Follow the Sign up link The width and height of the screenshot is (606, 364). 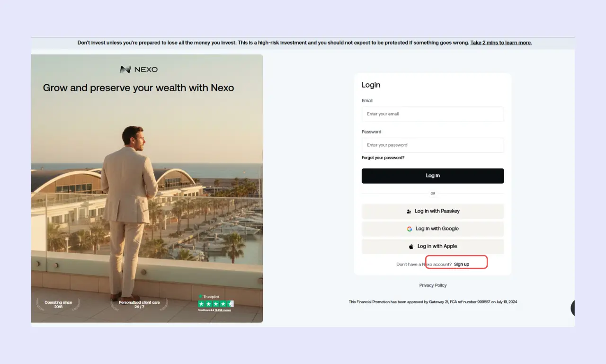[462, 264]
